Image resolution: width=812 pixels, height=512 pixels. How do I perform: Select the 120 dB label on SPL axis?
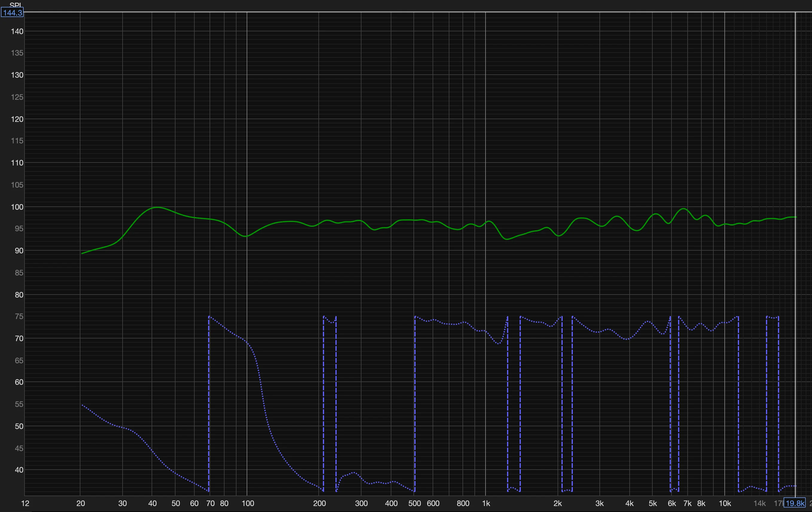point(17,119)
